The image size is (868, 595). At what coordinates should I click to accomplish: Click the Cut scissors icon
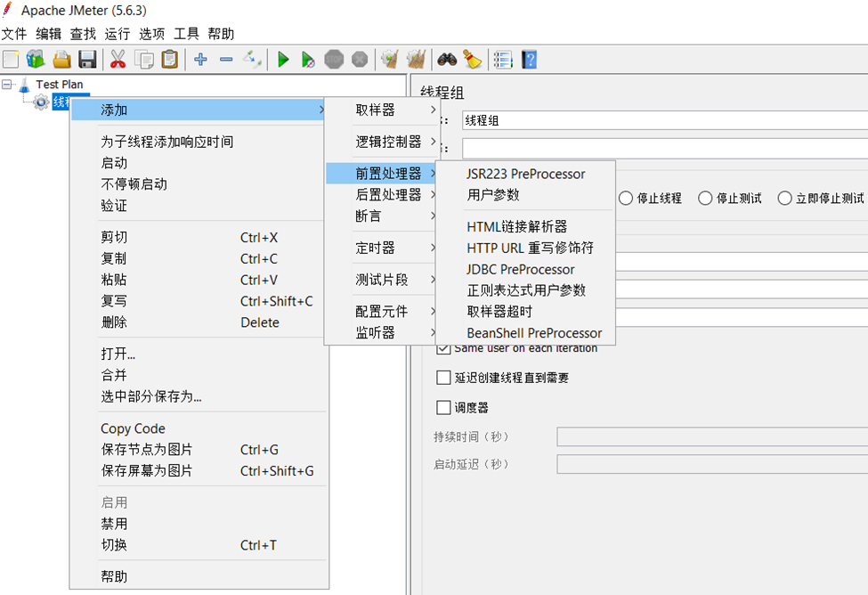tap(118, 60)
